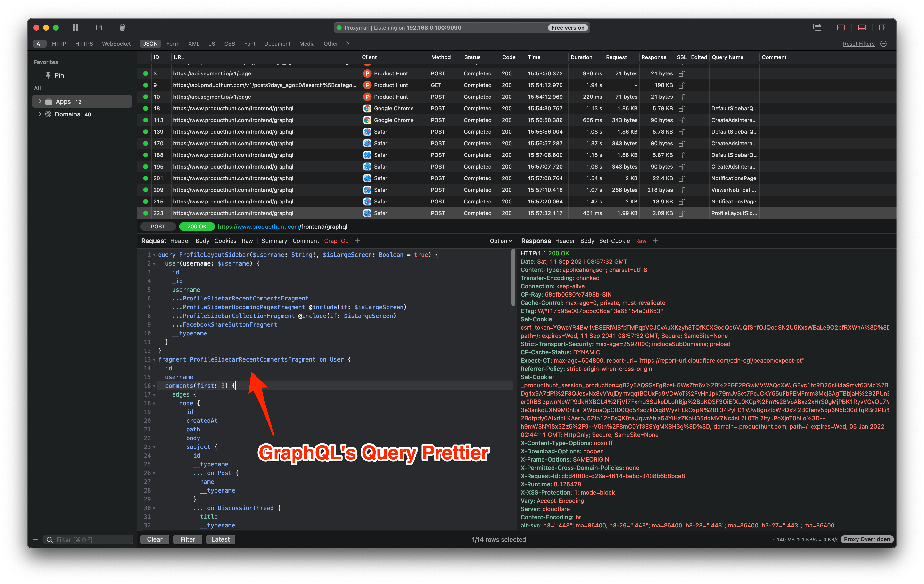924x584 pixels.
Task: Expand the Domains tree item
Action: tap(40, 114)
